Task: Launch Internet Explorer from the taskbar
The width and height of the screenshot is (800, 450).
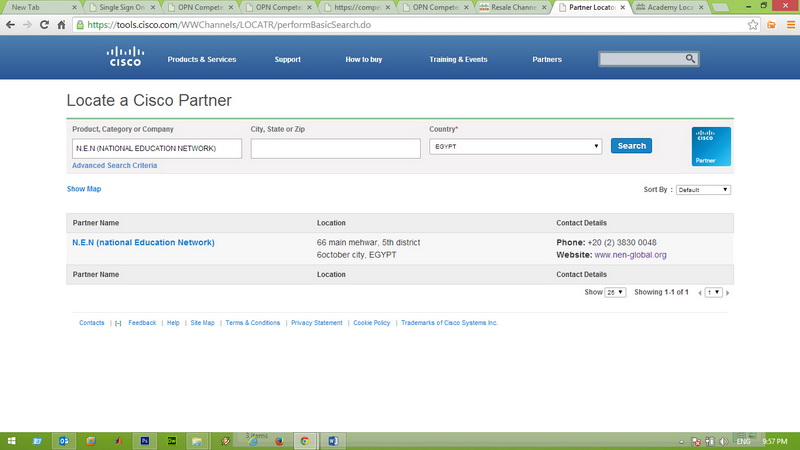Action: pyautogui.click(x=253, y=441)
